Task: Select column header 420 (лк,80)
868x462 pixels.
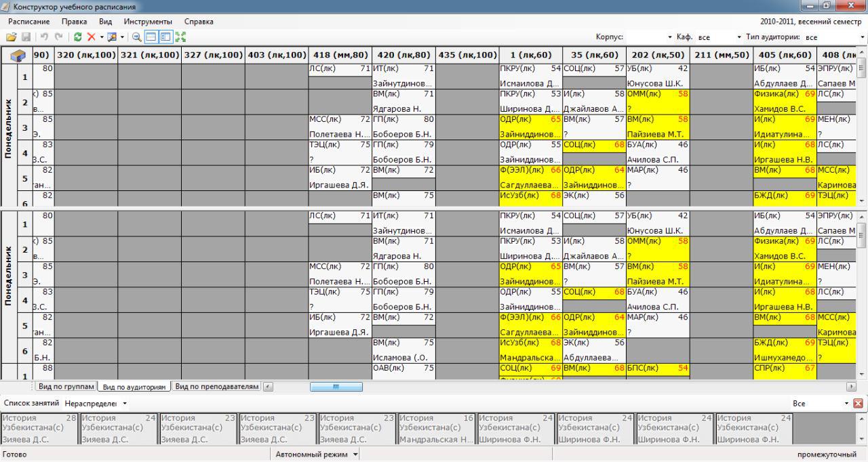Action: pos(403,56)
